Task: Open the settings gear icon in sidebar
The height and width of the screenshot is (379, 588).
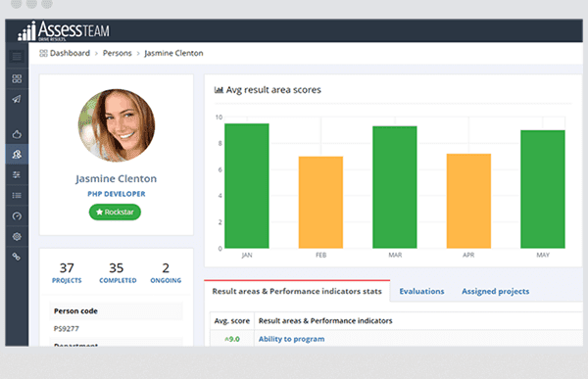Action: click(17, 237)
